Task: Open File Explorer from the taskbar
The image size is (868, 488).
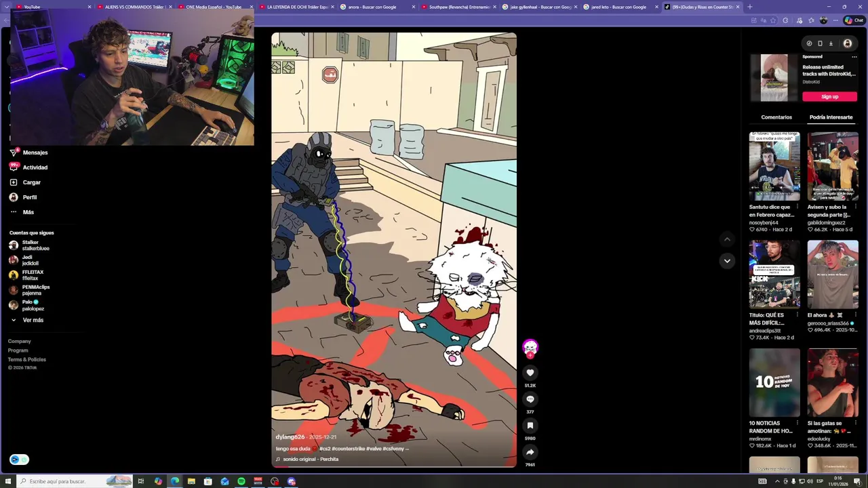Action: point(191,481)
